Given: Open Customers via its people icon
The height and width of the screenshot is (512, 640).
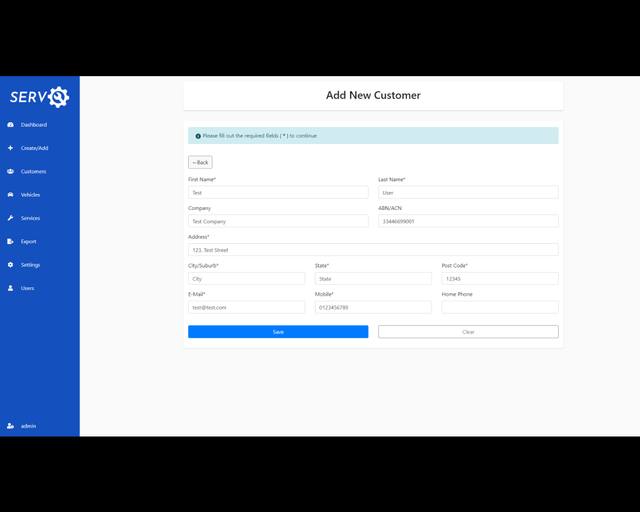Looking at the screenshot, I should [10, 171].
